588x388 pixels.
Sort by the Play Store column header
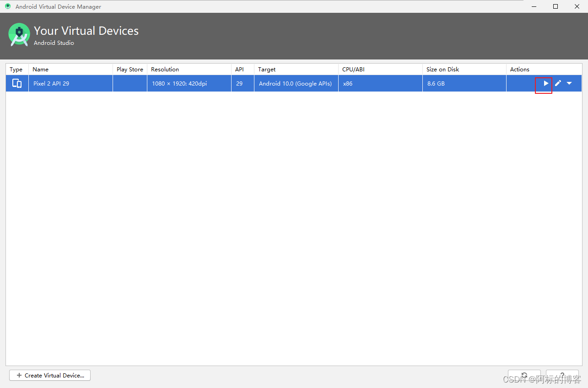pyautogui.click(x=130, y=70)
